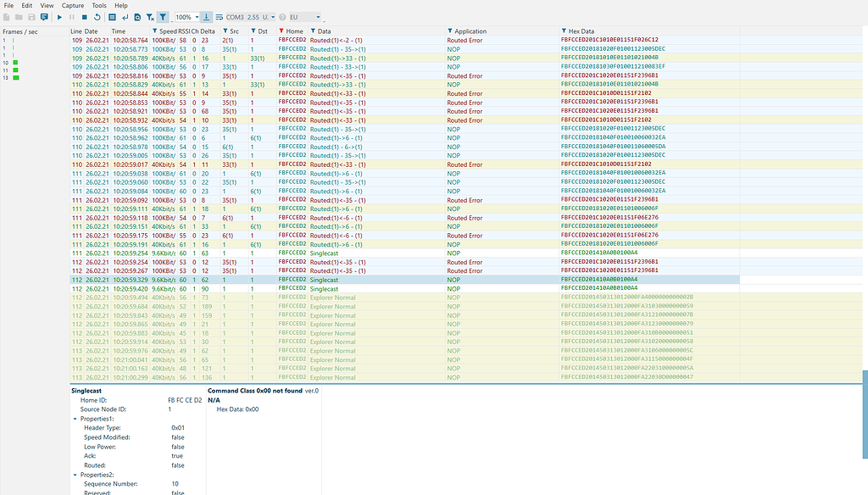Stop the capture with the stop button
This screenshot has width=868, height=495.
pos(84,17)
